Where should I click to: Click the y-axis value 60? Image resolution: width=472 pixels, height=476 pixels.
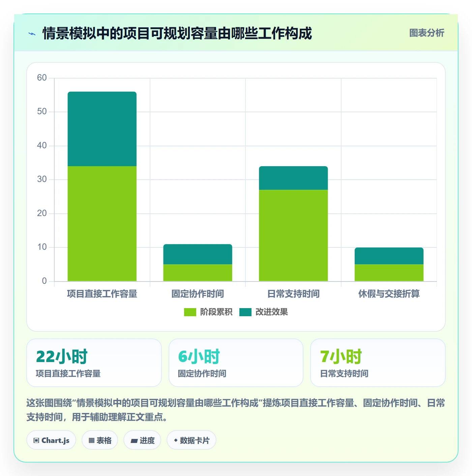(x=42, y=78)
